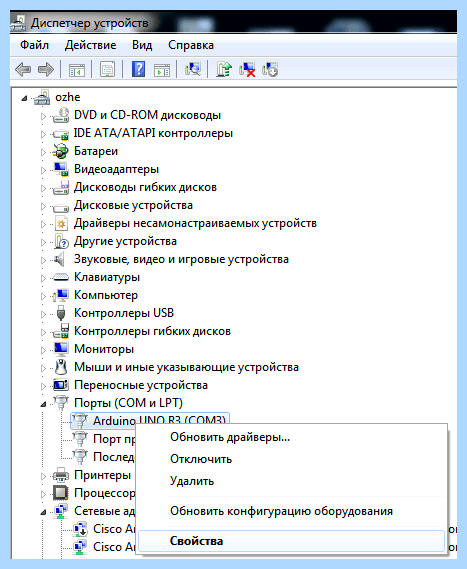Select the Контроллеры USB label

click(x=124, y=313)
